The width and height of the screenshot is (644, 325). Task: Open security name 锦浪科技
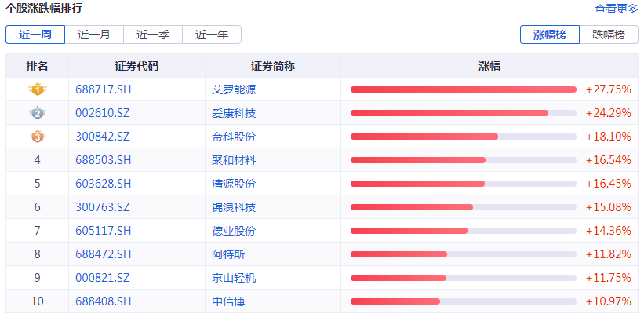(x=234, y=207)
